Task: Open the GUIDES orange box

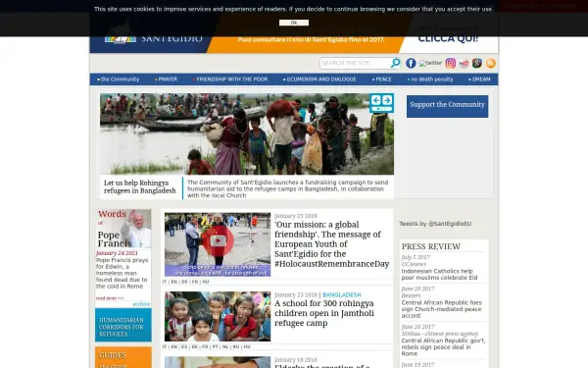Action: [x=123, y=357]
